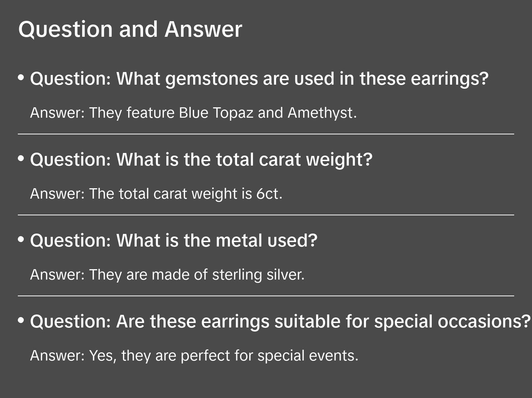Click the "6ct" value in the answer
Screen dimensions: 532x398
click(269, 194)
